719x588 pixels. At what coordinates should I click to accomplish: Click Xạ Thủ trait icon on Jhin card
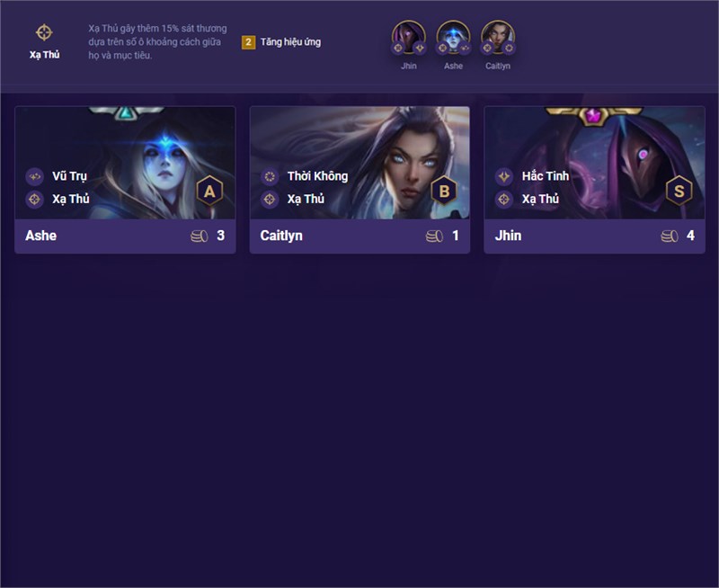tap(504, 199)
